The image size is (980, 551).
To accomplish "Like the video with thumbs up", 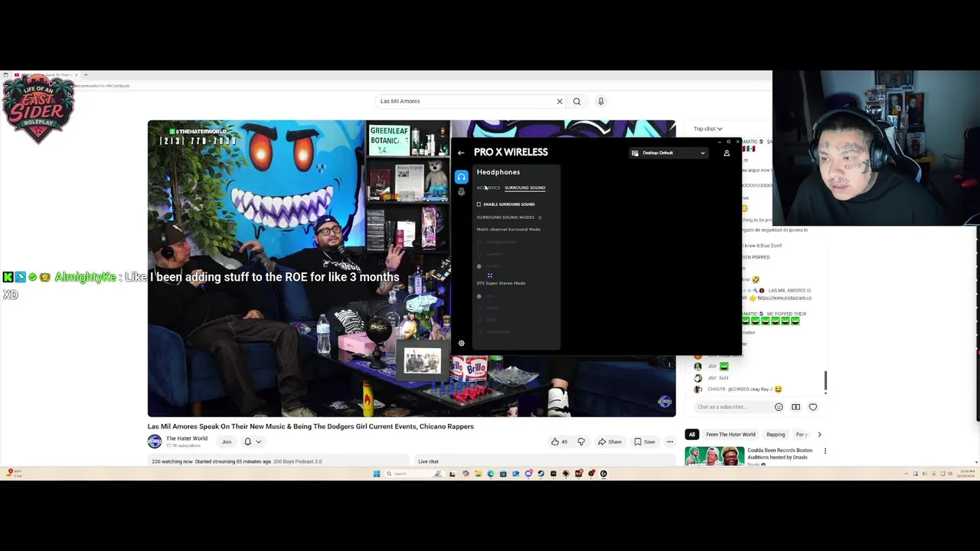I will click(559, 442).
